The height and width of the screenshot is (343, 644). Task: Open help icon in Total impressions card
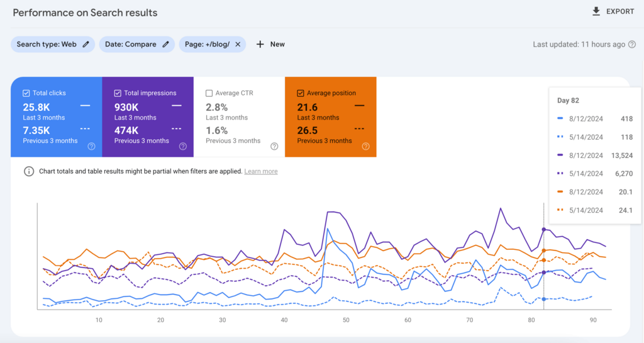[x=182, y=146]
